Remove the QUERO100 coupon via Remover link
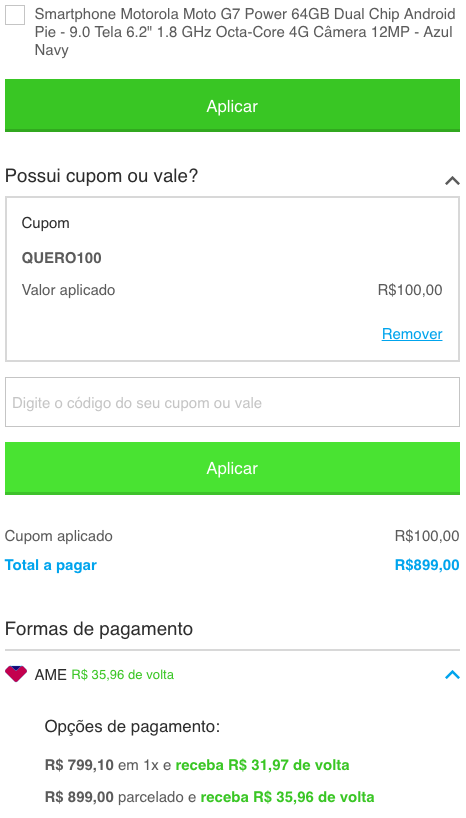The width and height of the screenshot is (466, 818). (412, 334)
